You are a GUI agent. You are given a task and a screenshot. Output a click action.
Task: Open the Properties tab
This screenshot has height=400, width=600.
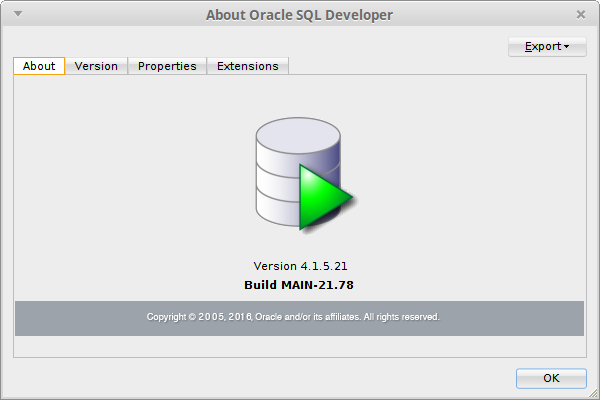167,66
